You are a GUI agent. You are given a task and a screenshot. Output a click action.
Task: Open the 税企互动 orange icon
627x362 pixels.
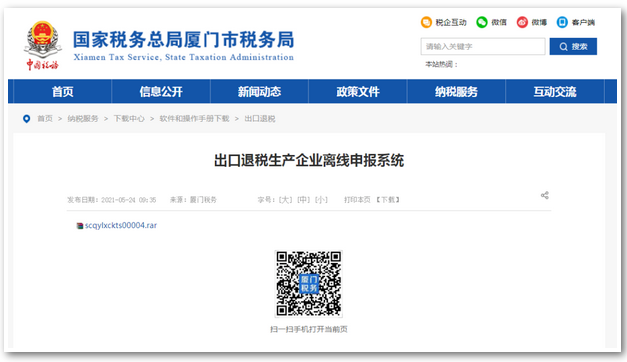[x=426, y=22]
